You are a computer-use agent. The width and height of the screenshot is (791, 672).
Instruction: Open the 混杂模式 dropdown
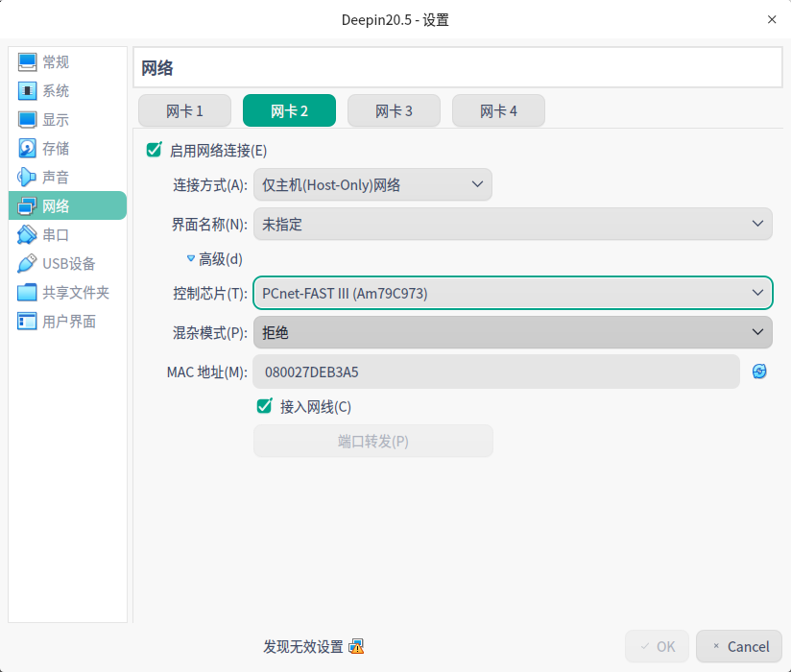tap(513, 332)
